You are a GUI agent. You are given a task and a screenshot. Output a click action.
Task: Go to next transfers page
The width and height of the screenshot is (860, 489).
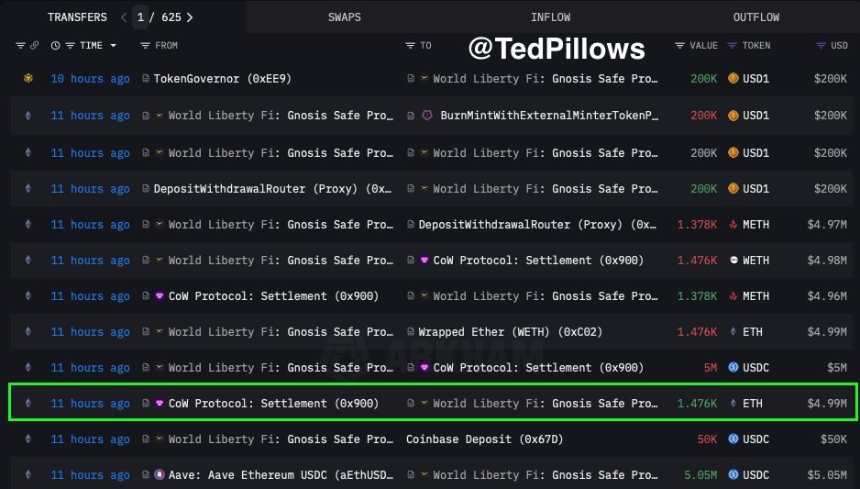190,17
